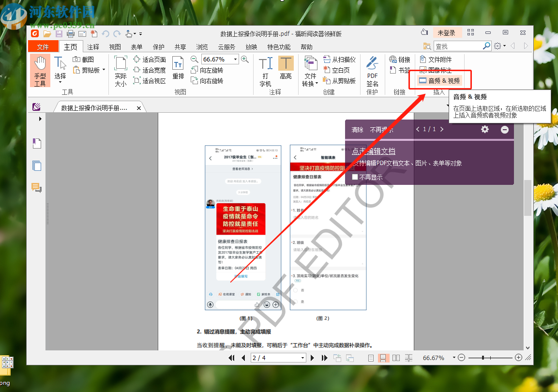The image size is (558, 392).
Task: Switch to the 表单 (Form) tab
Action: pos(136,47)
